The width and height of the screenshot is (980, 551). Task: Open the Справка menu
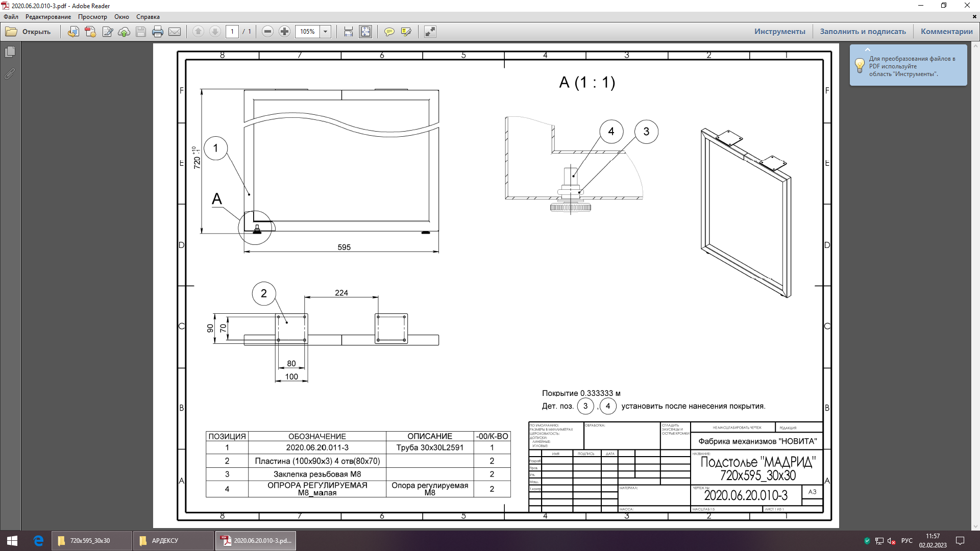(148, 17)
